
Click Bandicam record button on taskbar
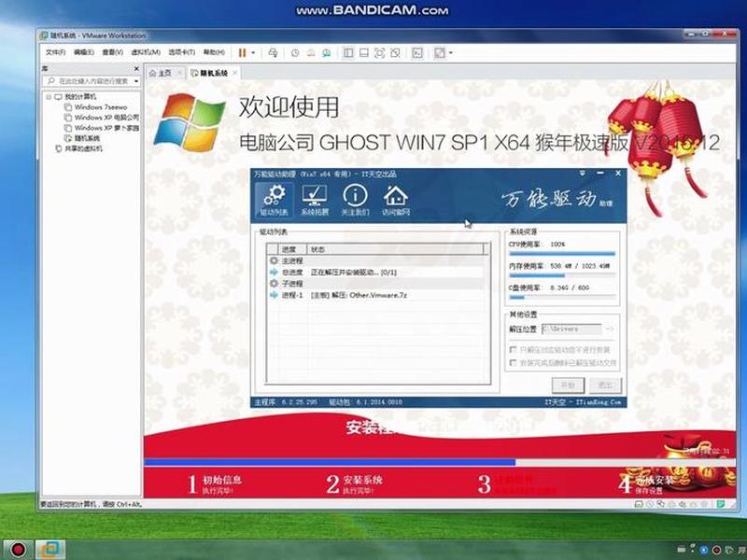pyautogui.click(x=18, y=550)
